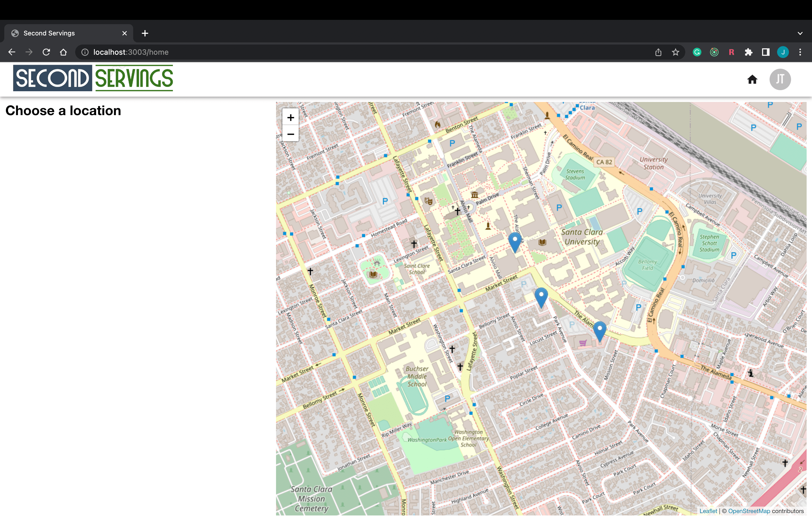Select the map marker near Santa Clara University
The width and height of the screenshot is (812, 527).
click(x=514, y=241)
